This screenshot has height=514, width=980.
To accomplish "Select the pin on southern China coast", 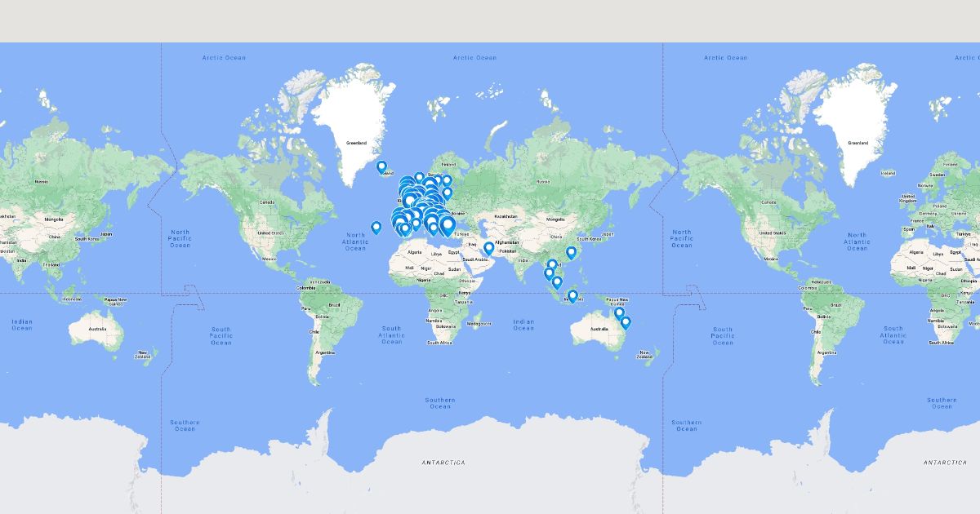I will pos(571,253).
